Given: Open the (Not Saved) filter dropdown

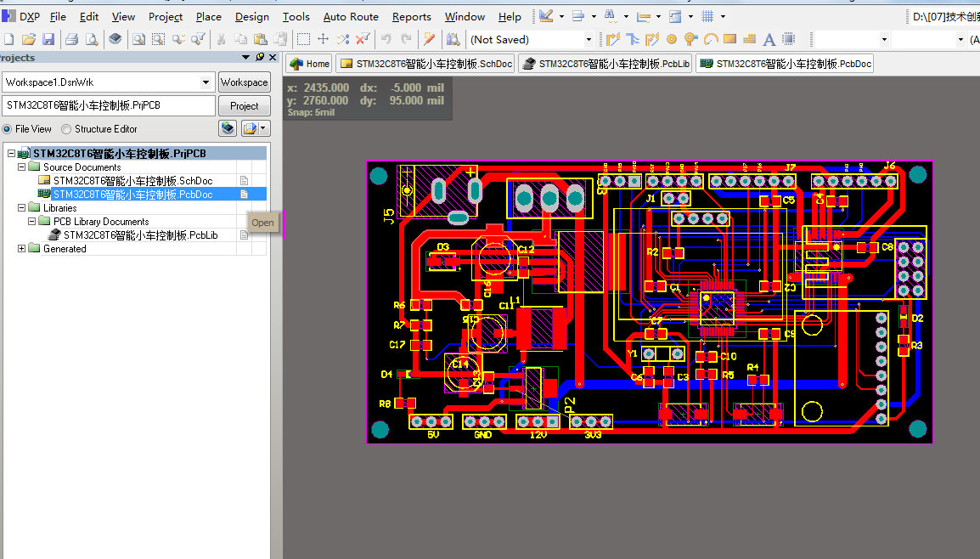Looking at the screenshot, I should [x=589, y=39].
